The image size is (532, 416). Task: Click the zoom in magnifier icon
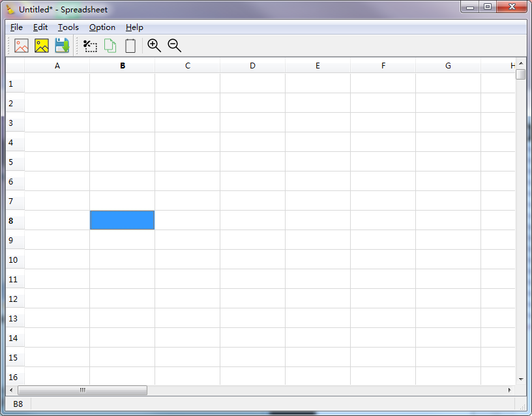154,46
